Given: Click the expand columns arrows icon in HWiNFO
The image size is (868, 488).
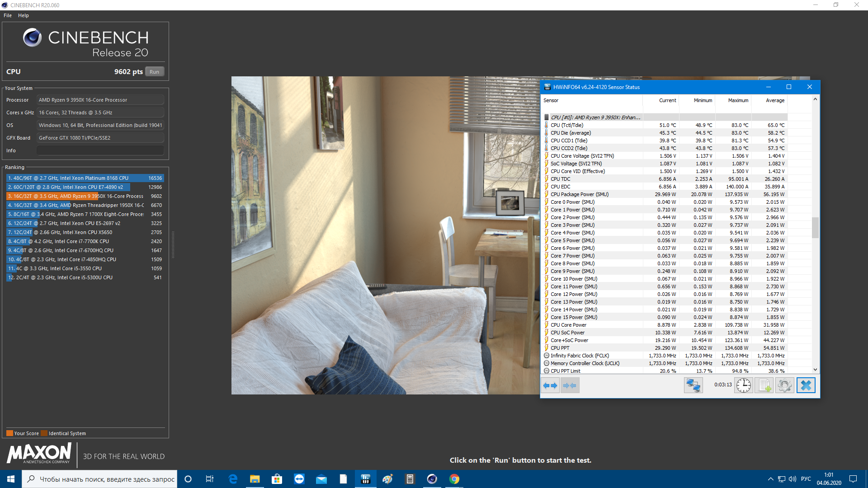Looking at the screenshot, I should [x=550, y=385].
